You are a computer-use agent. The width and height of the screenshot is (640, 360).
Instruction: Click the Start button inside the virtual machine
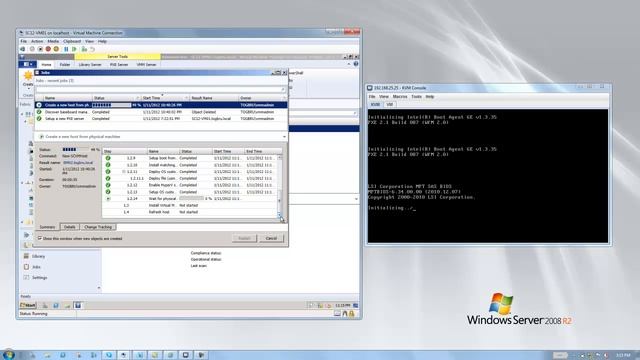pyautogui.click(x=28, y=305)
